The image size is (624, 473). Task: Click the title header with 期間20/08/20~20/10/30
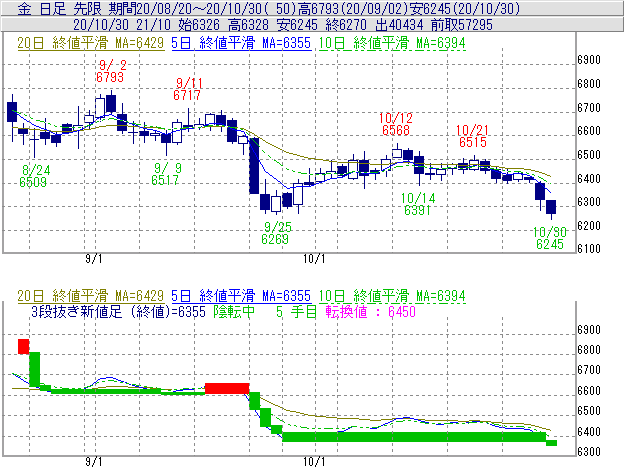point(312,8)
